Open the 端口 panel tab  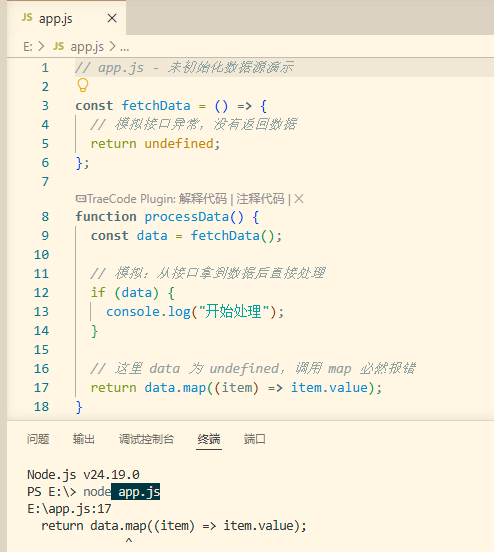[x=255, y=439]
